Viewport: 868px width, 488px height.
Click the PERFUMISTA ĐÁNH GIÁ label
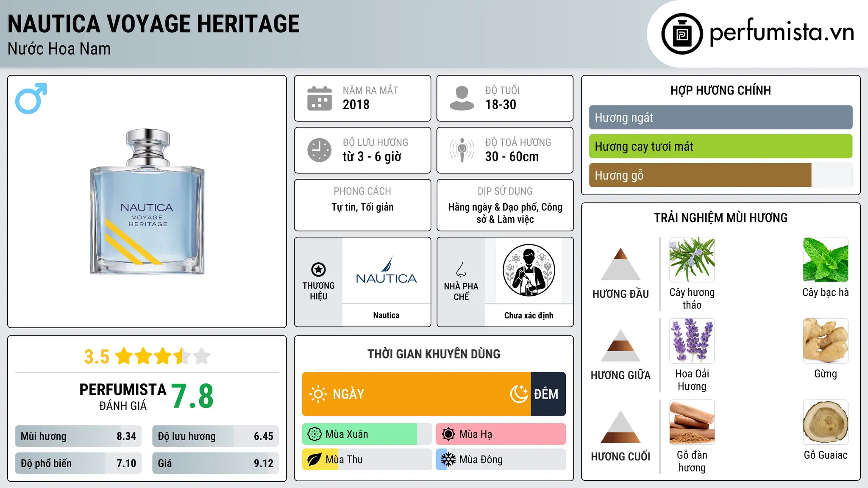[123, 396]
